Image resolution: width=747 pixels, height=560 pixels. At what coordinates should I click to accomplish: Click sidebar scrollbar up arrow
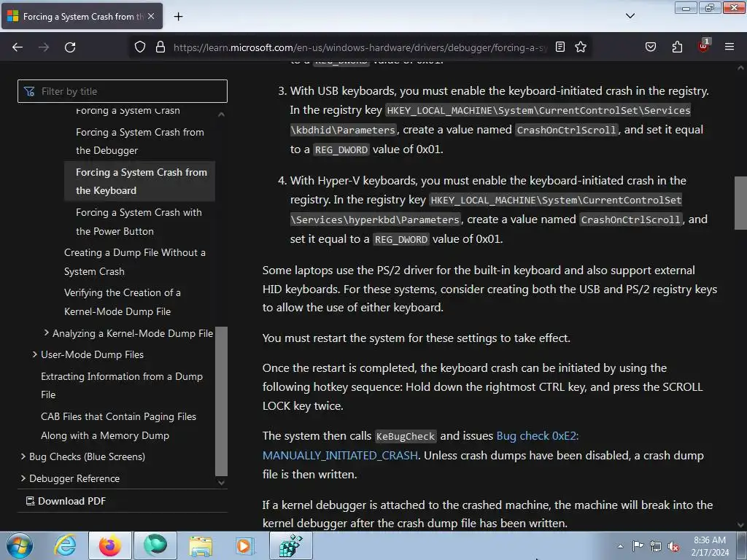pos(221,114)
